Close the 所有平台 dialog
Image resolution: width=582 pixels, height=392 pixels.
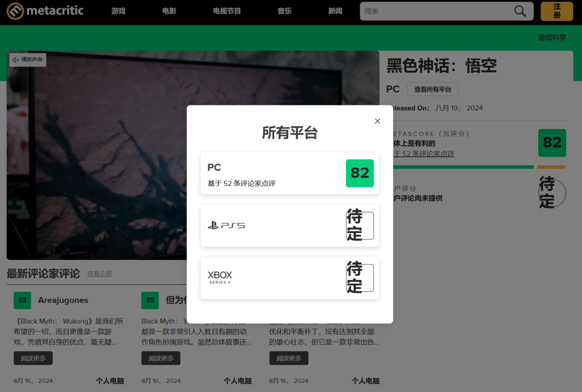pyautogui.click(x=377, y=121)
